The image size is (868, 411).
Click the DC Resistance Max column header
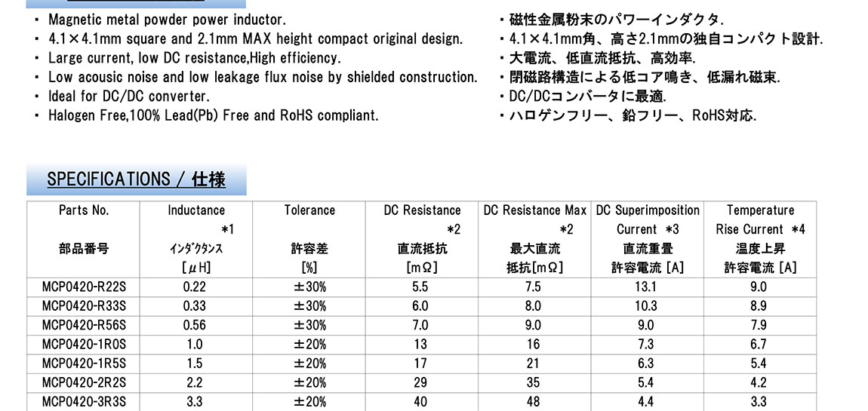(534, 210)
